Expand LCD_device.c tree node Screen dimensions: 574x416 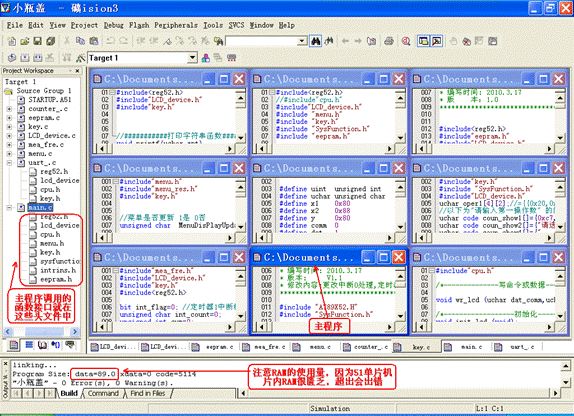10,136
